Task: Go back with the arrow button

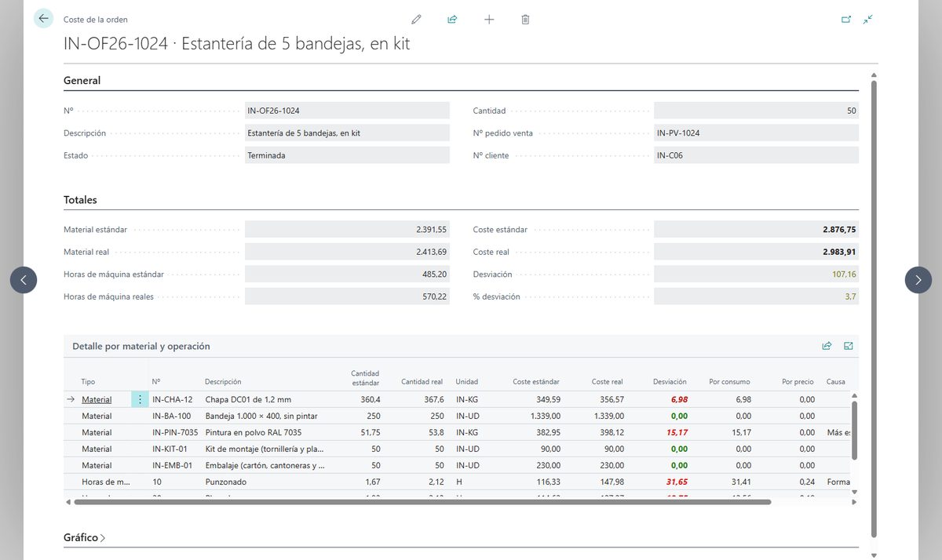Action: coord(43,19)
